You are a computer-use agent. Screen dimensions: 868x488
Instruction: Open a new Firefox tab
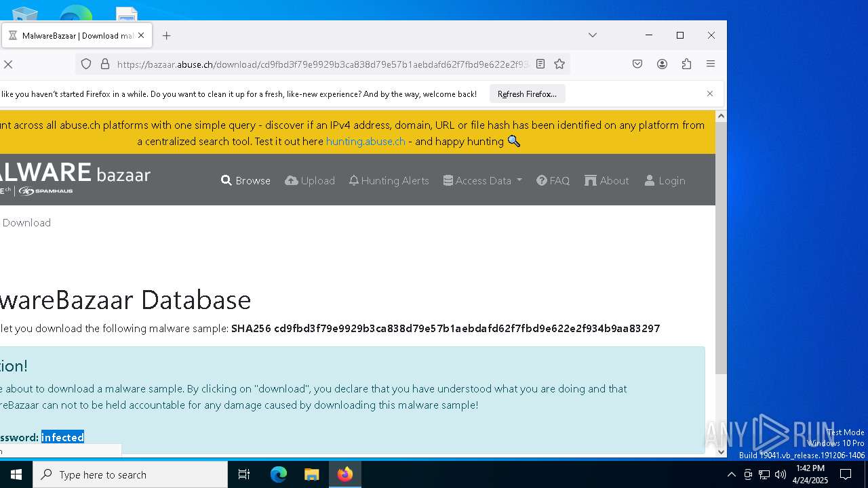(166, 35)
